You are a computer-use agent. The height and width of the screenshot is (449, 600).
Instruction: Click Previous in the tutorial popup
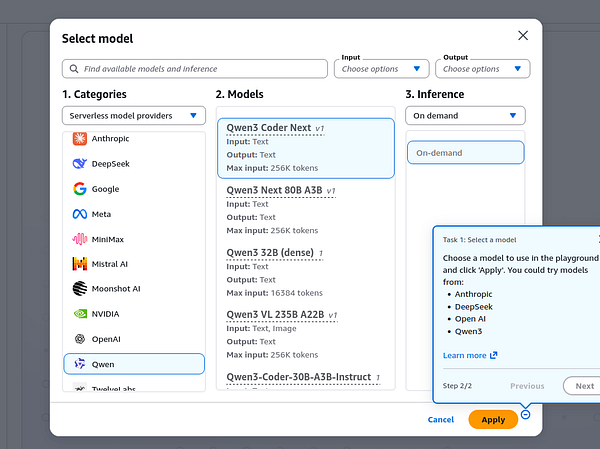527,386
